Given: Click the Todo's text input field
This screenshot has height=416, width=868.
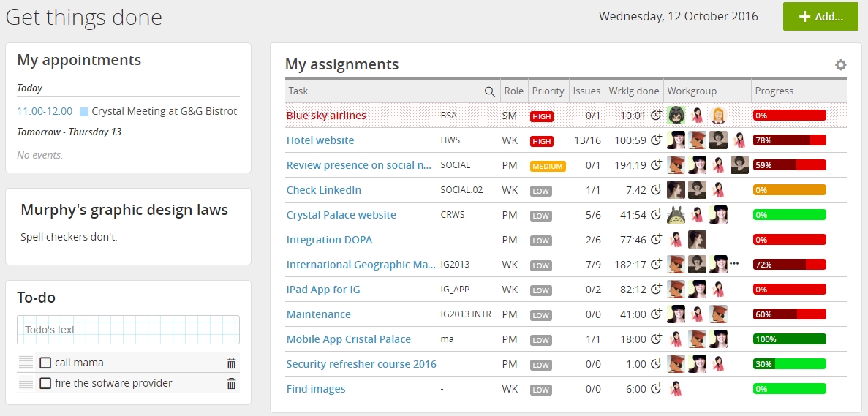Looking at the screenshot, I should pos(128,330).
